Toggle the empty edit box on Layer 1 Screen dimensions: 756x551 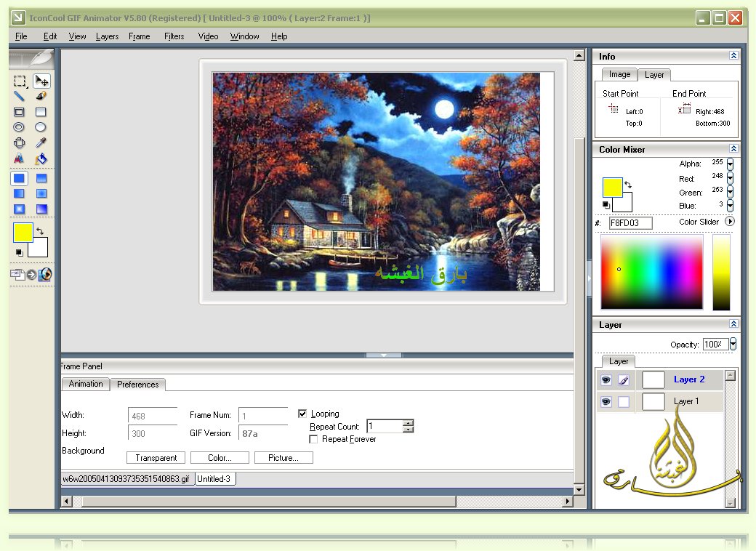coord(624,401)
